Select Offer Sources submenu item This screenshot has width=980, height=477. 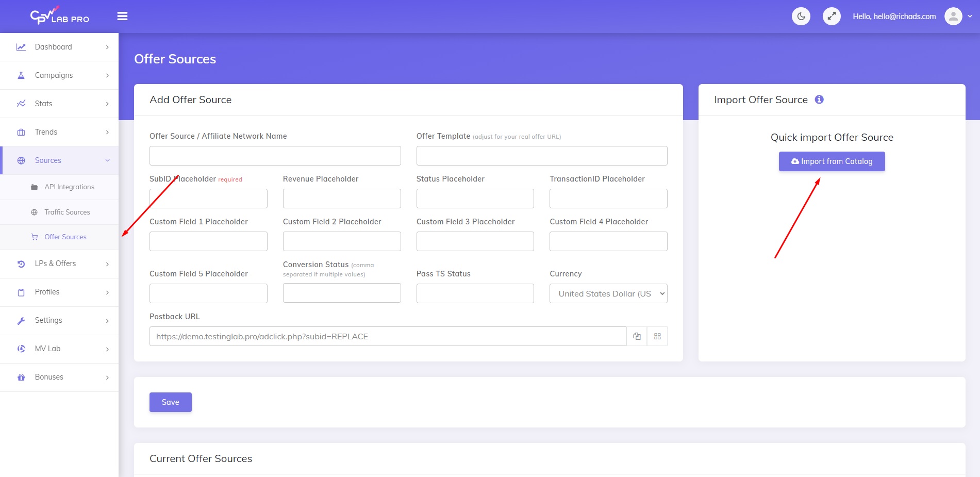pos(59,237)
